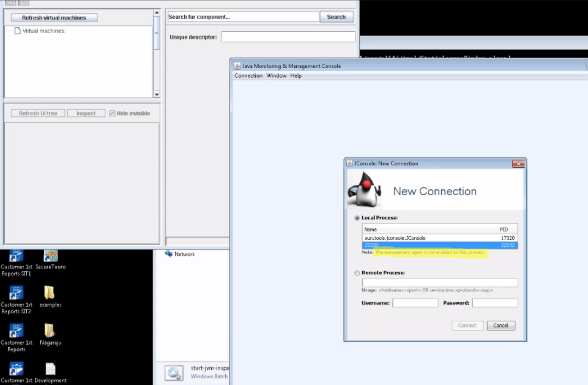Image resolution: width=588 pixels, height=385 pixels.
Task: Open Customer 1st Reports SIT2 desktop shortcut
Action: (16, 300)
